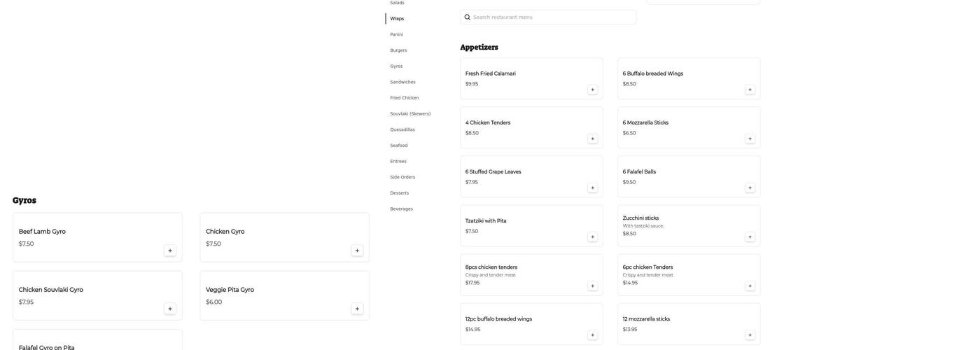Add Beef Lamb Gyro via plus icon
The height and width of the screenshot is (350, 980).
point(170,251)
